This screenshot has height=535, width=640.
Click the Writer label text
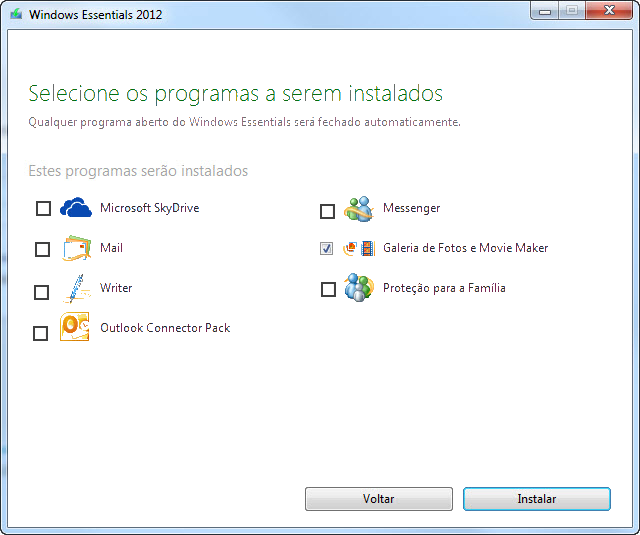point(116,288)
